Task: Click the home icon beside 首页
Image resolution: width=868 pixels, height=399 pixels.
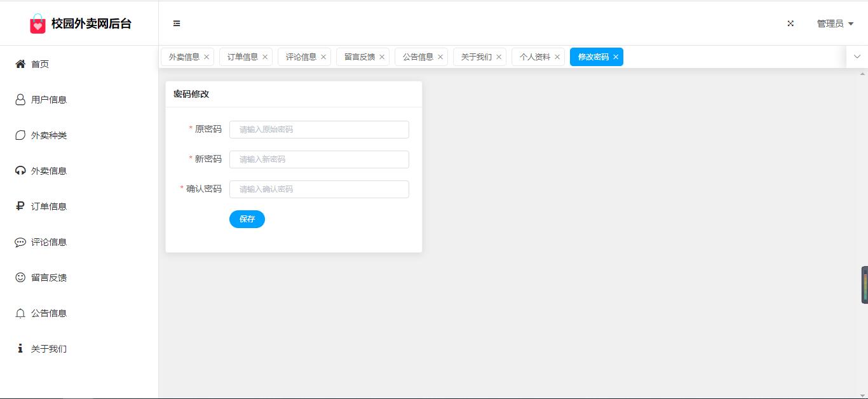Action: pyautogui.click(x=20, y=64)
